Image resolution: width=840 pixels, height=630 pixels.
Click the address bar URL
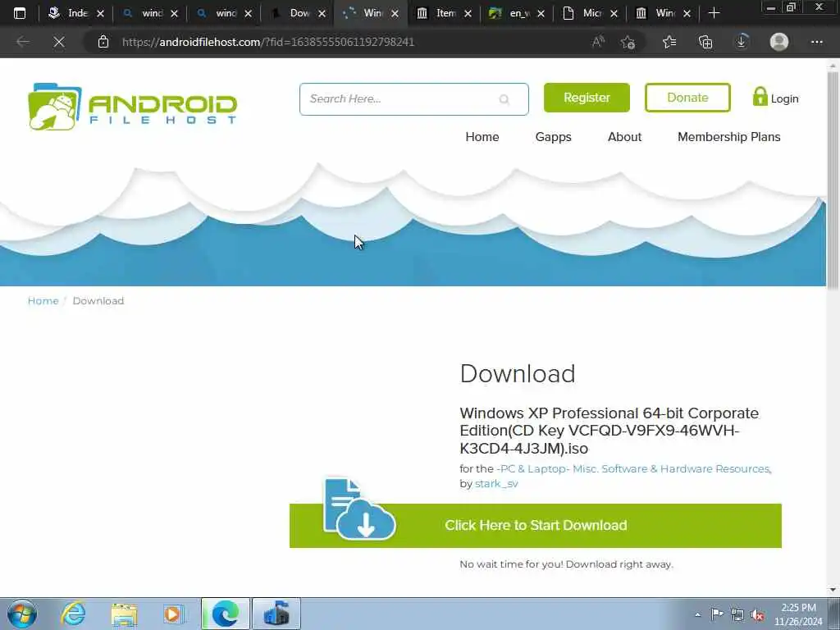point(268,42)
